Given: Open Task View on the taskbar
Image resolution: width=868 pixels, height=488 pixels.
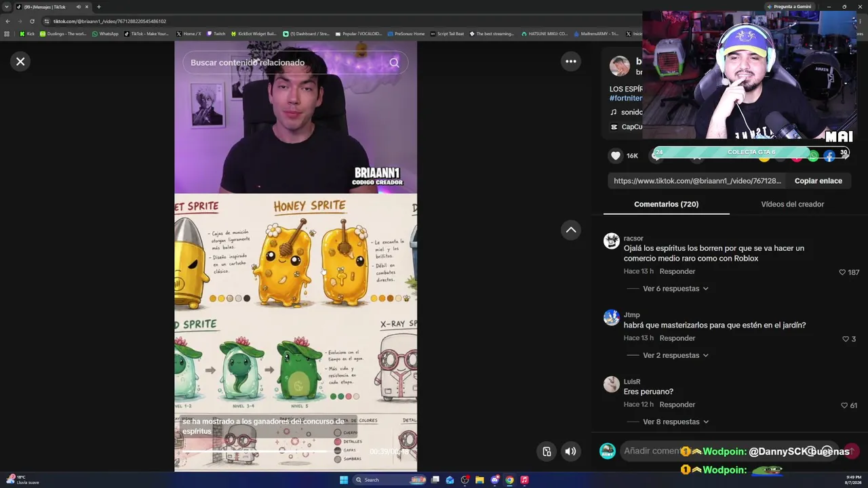Looking at the screenshot, I should click(x=435, y=480).
